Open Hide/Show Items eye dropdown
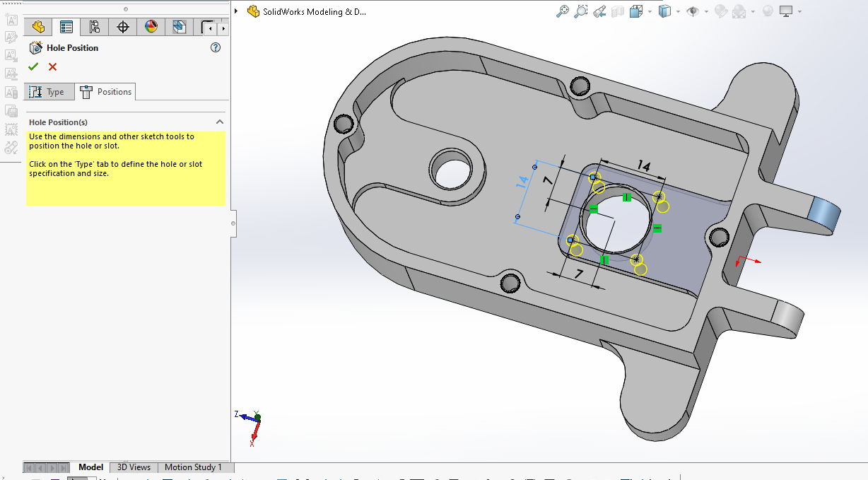This screenshot has width=868, height=480. 706,11
